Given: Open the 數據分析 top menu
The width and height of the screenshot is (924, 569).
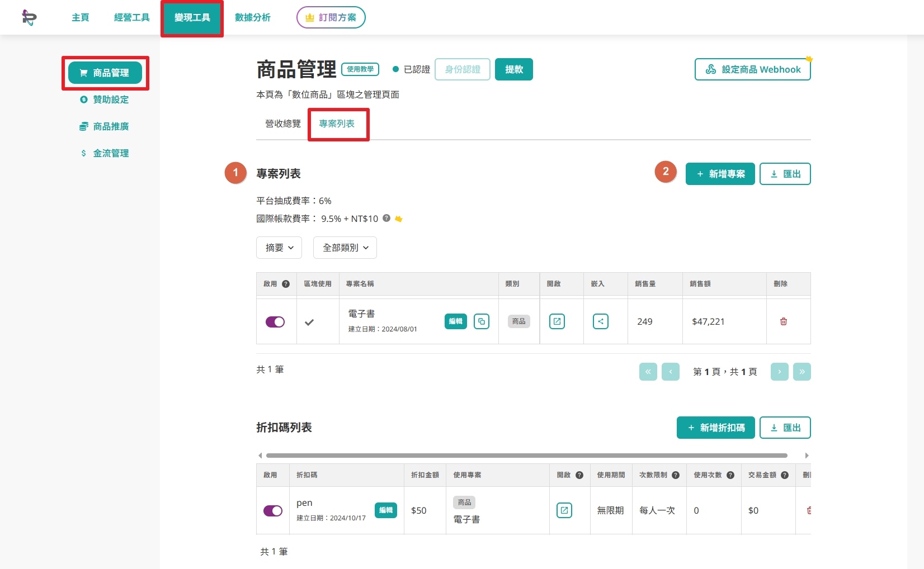Looking at the screenshot, I should pos(253,17).
